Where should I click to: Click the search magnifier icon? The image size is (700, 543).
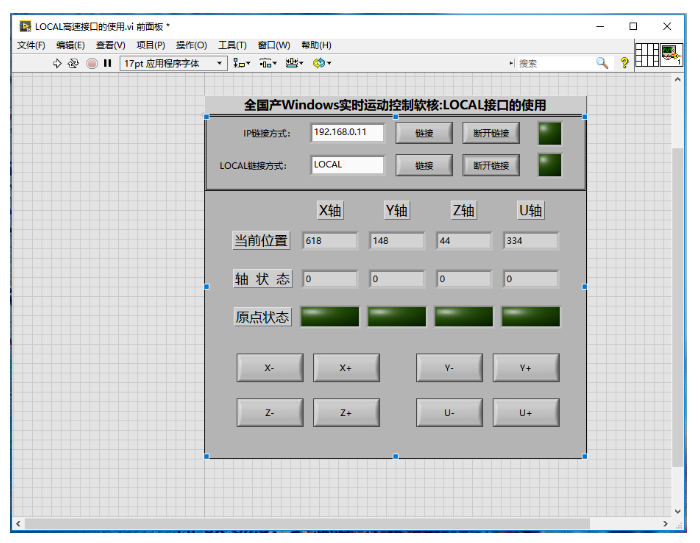tap(602, 63)
